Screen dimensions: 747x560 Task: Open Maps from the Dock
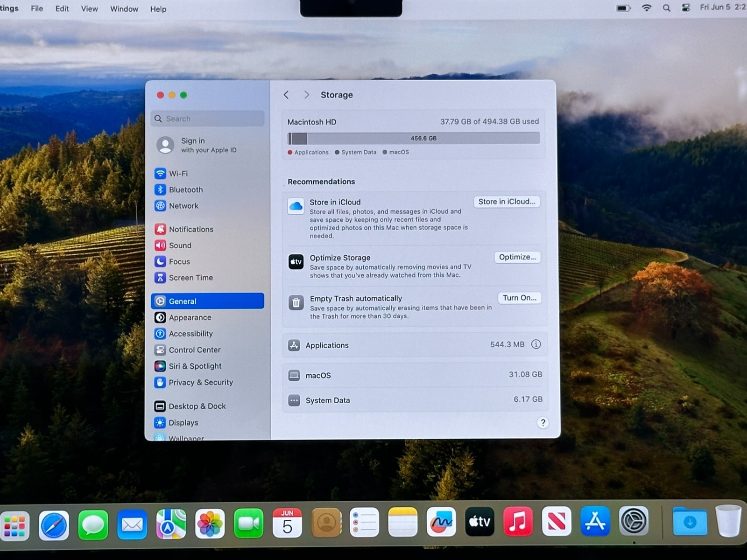click(x=171, y=524)
